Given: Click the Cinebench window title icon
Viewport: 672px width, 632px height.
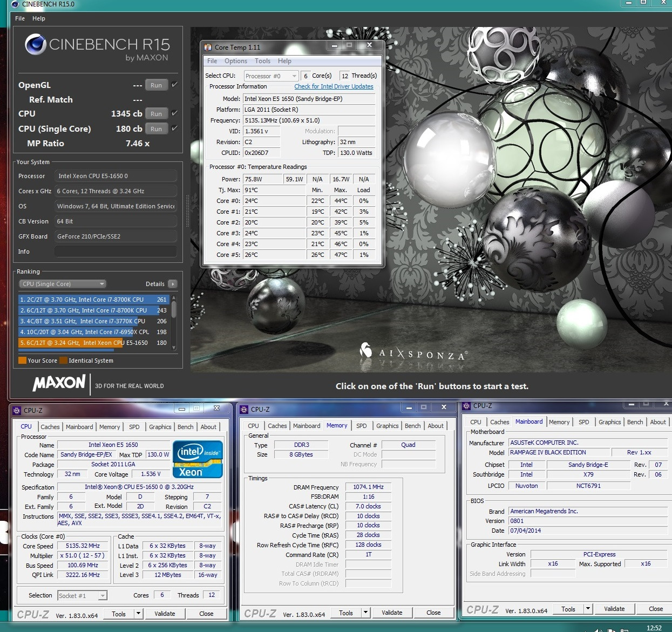Looking at the screenshot, I should (15, 4).
